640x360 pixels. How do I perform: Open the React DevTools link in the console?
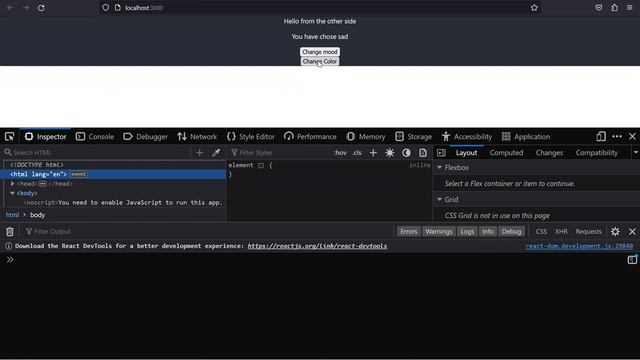(x=317, y=246)
